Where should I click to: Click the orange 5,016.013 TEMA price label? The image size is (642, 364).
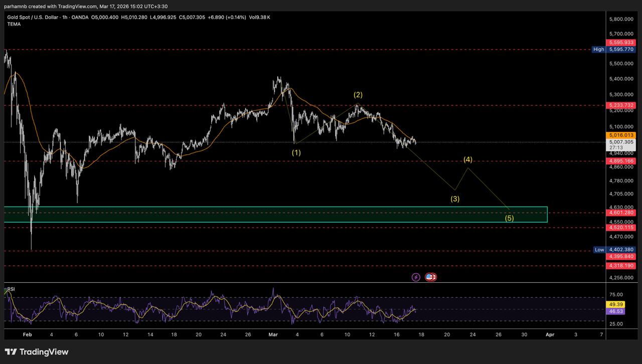(x=621, y=135)
